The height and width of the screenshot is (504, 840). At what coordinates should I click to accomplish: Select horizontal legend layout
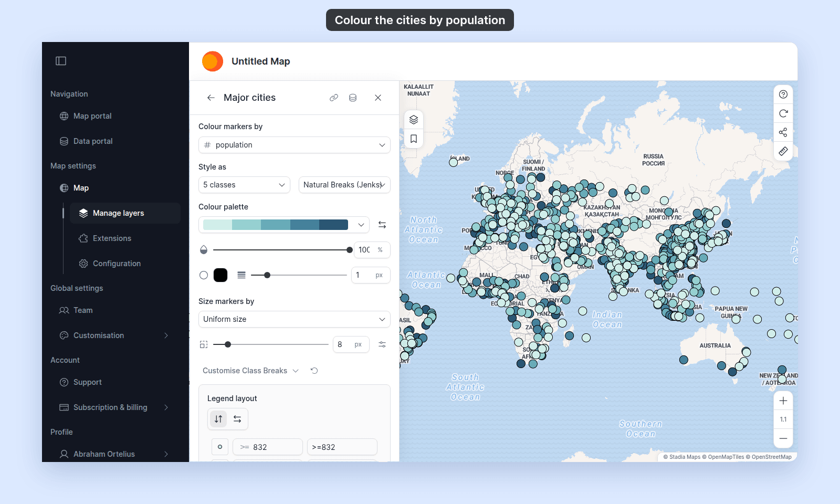click(x=237, y=419)
